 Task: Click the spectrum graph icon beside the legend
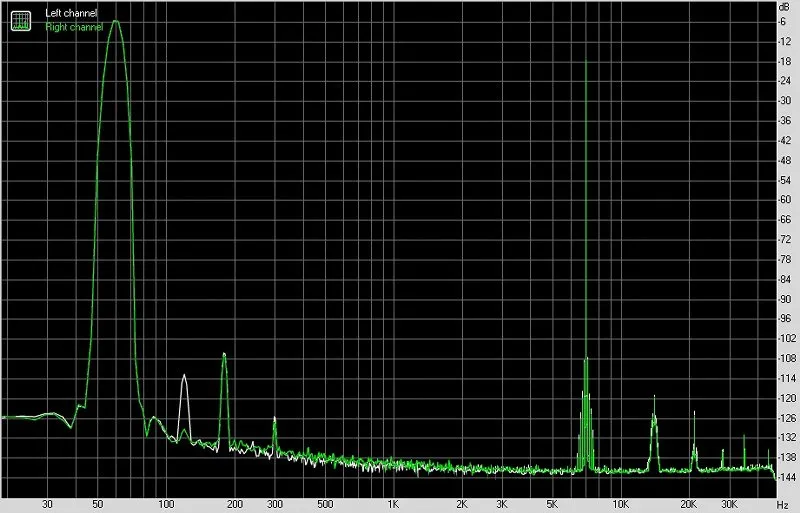(x=21, y=20)
